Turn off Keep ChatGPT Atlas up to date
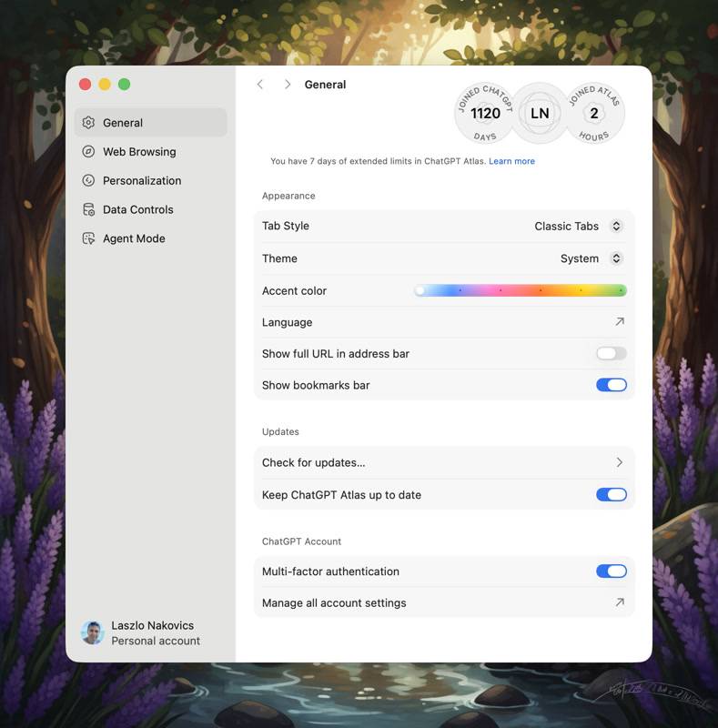Screen dimensions: 718x728 (612, 494)
